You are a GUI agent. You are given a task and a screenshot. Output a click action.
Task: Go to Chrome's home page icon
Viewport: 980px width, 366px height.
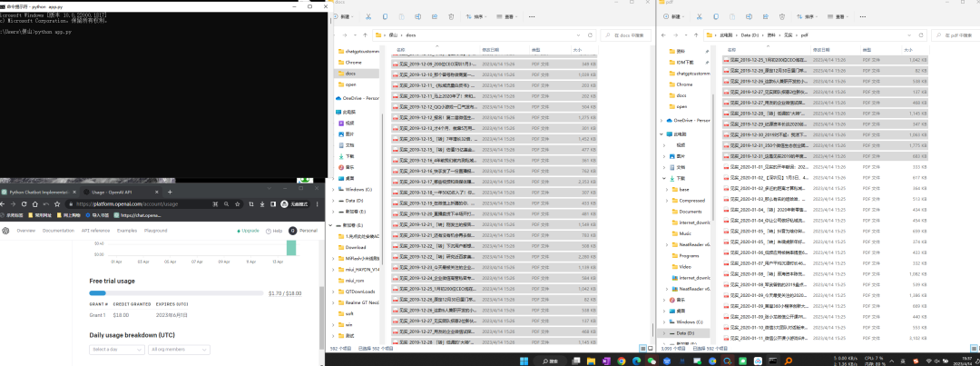(35, 204)
